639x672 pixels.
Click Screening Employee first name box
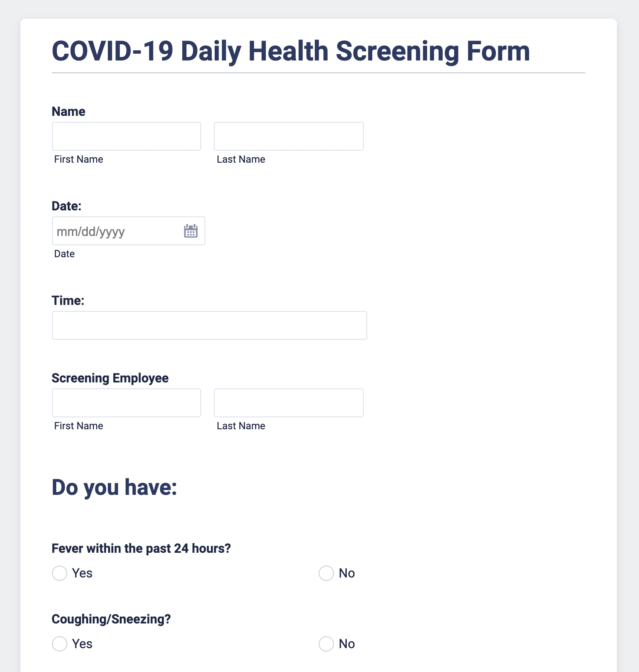126,403
